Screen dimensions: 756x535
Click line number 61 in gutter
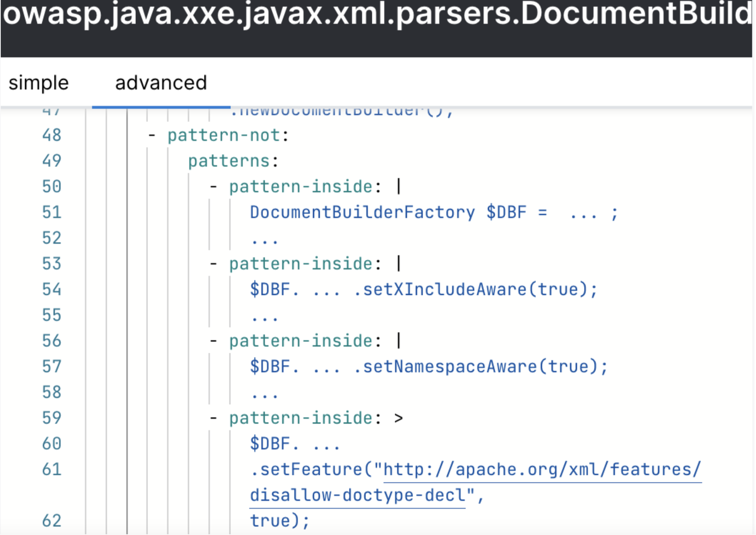click(x=52, y=469)
